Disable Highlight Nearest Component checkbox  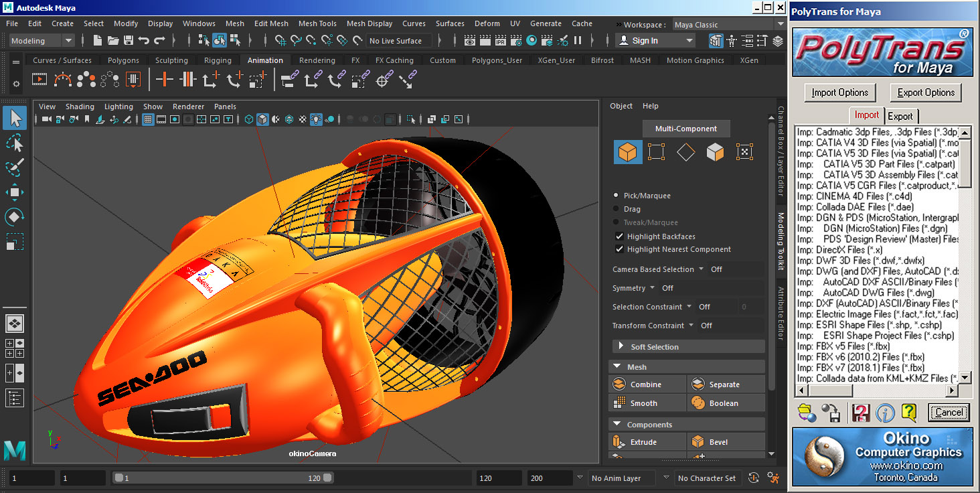click(619, 249)
